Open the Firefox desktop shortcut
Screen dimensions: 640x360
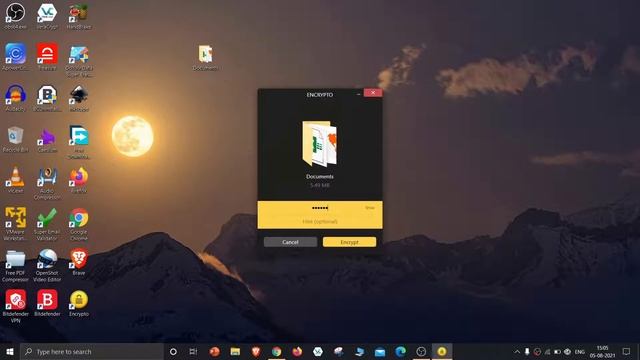point(79,180)
